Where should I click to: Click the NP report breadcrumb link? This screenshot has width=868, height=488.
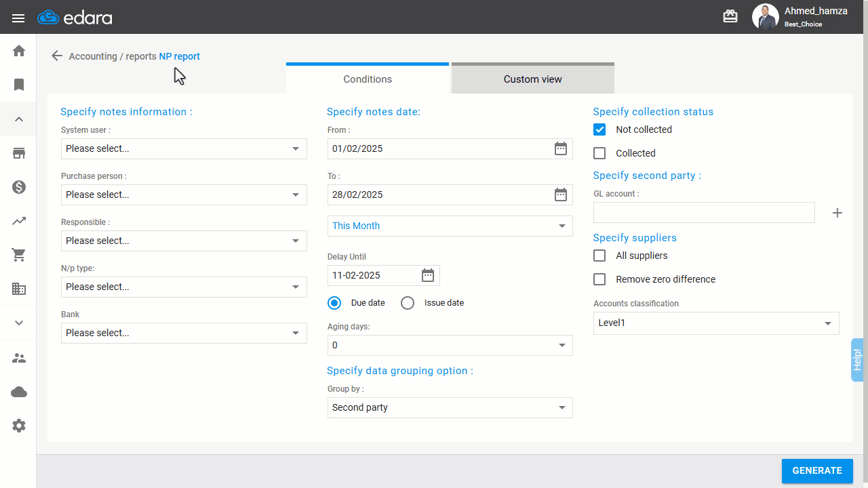(180, 56)
